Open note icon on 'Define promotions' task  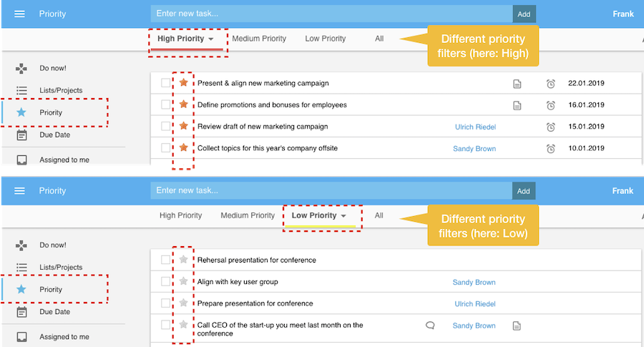click(517, 105)
